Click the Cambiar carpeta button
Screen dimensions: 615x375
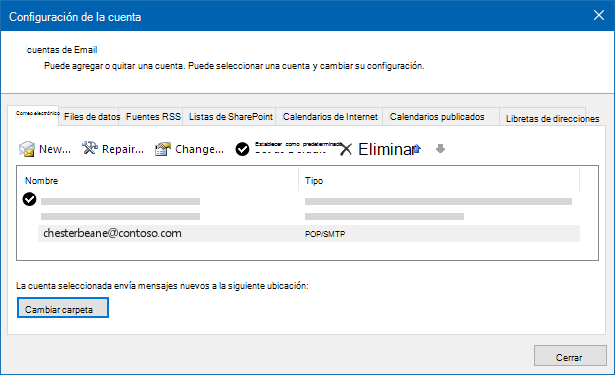point(63,308)
